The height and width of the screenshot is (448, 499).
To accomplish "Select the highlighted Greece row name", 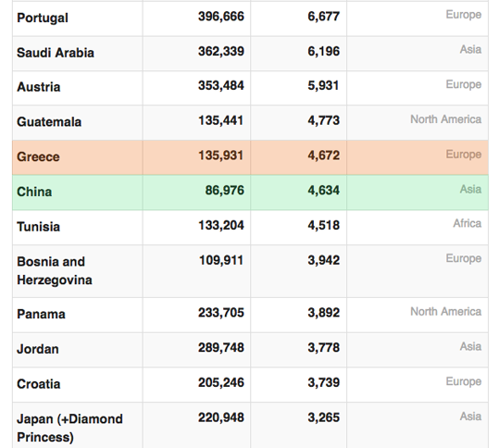I will [38, 156].
